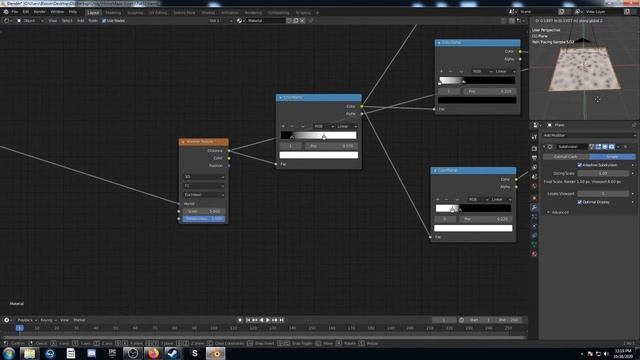The width and height of the screenshot is (640, 360).
Task: Open the Material properties tab icon
Action: 534,254
